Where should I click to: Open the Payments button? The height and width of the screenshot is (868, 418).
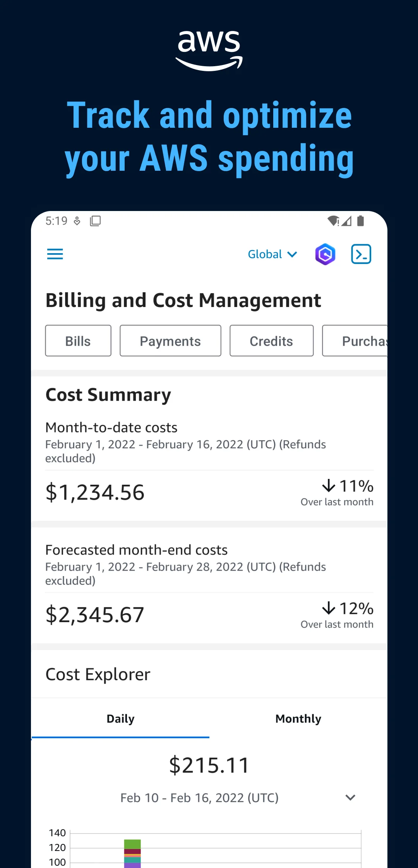pyautogui.click(x=170, y=341)
